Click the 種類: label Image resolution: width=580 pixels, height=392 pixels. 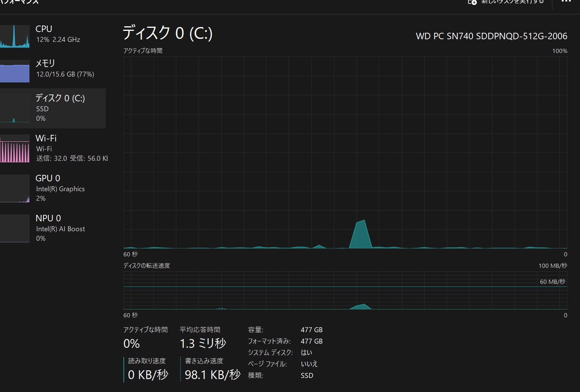click(x=256, y=376)
